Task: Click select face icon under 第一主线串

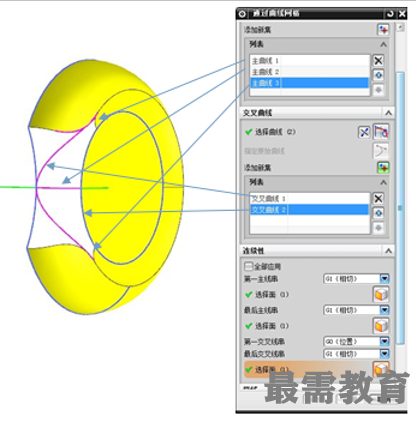Action: click(381, 294)
